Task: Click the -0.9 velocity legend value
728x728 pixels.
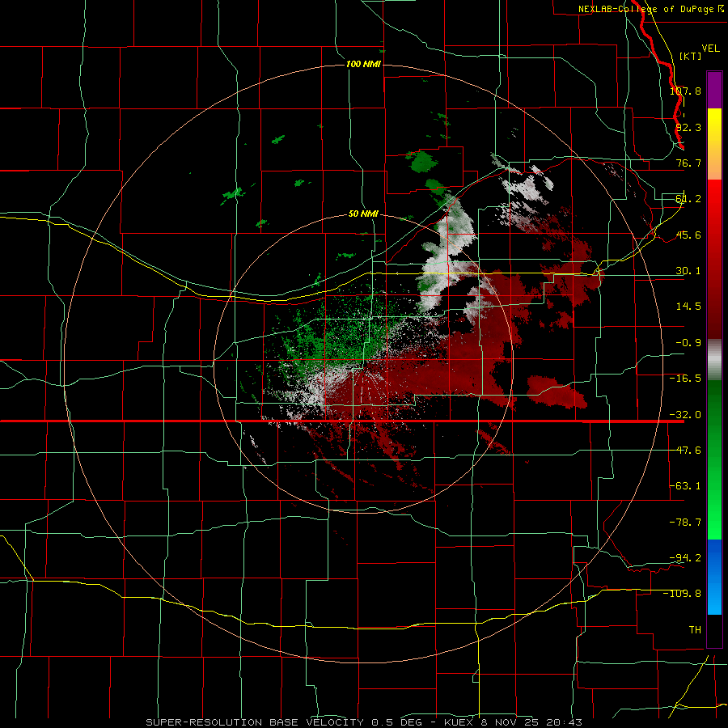Action: 688,343
